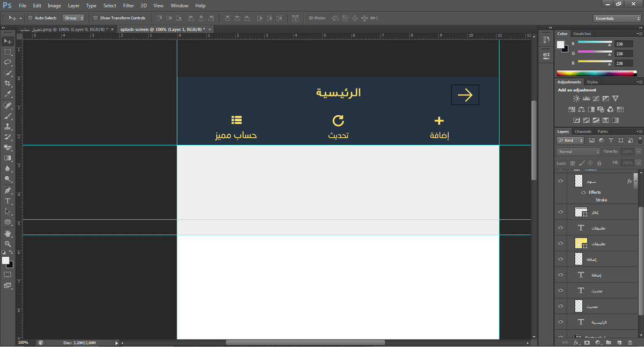Screen dimensions: 644x347
Task: Click the R value input field
Action: point(624,44)
